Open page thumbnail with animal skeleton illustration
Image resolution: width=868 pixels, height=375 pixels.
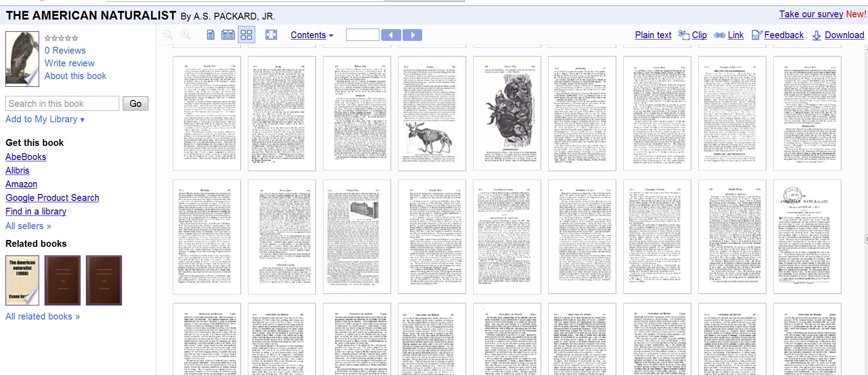432,114
